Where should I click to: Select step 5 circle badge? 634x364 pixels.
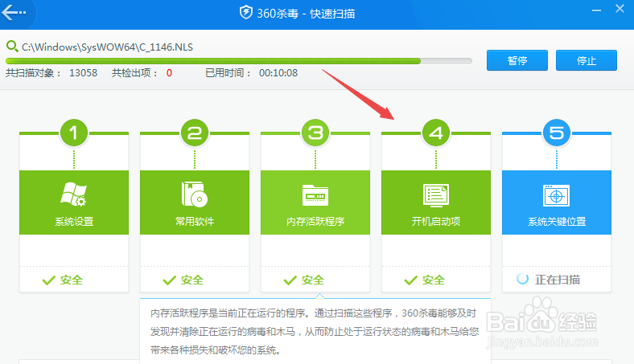click(x=557, y=133)
